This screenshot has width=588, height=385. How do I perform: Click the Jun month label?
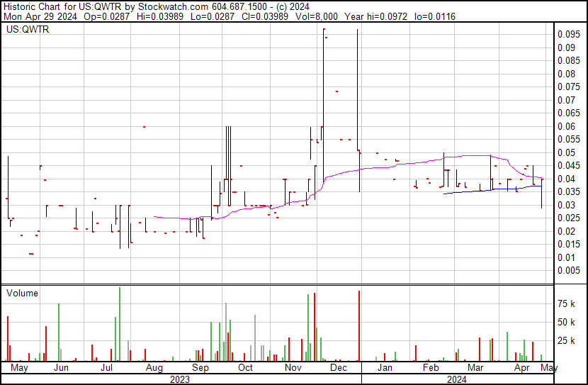tap(61, 368)
